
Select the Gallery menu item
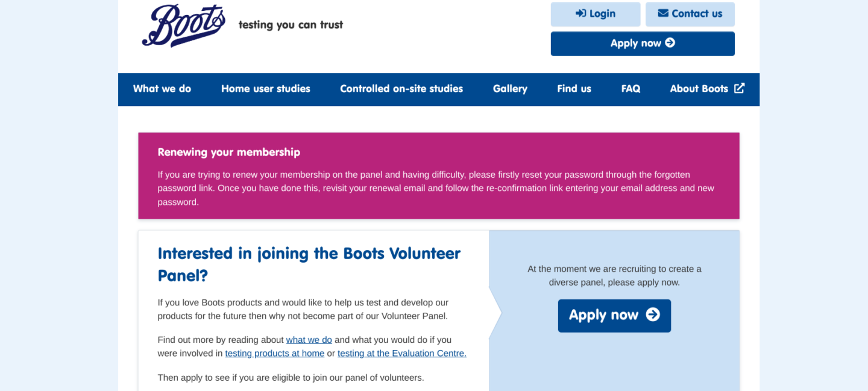[510, 89]
